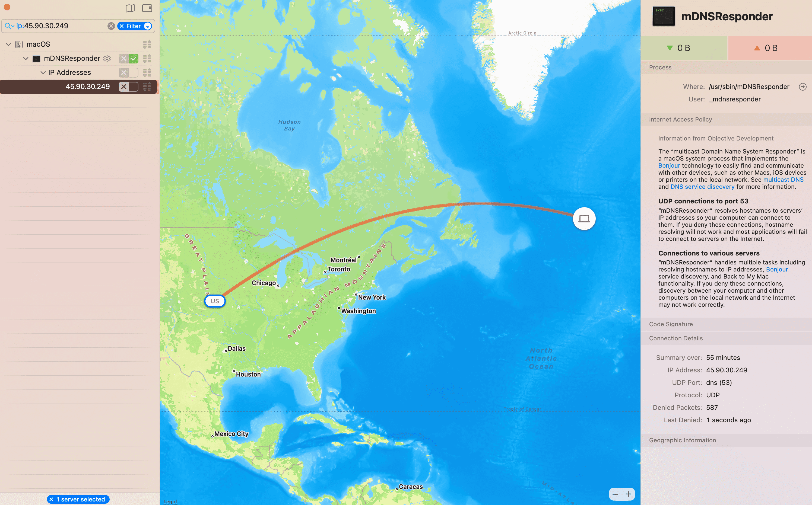Select the macOS menu bar item
This screenshot has height=505, width=812.
pos(38,44)
